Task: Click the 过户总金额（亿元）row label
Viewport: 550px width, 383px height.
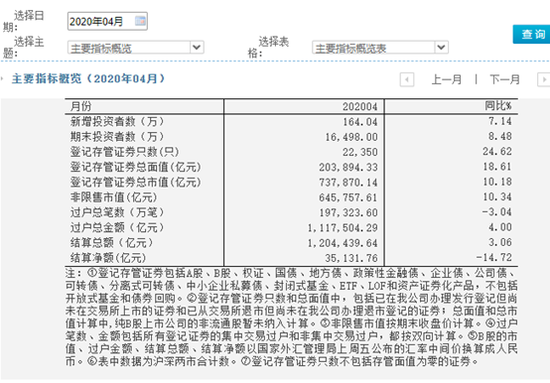Action: pyautogui.click(x=117, y=227)
